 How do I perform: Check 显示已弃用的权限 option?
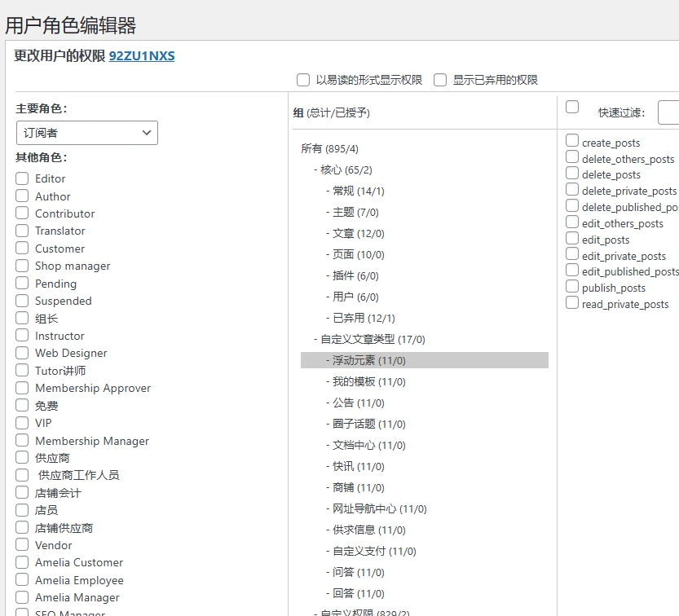(440, 80)
